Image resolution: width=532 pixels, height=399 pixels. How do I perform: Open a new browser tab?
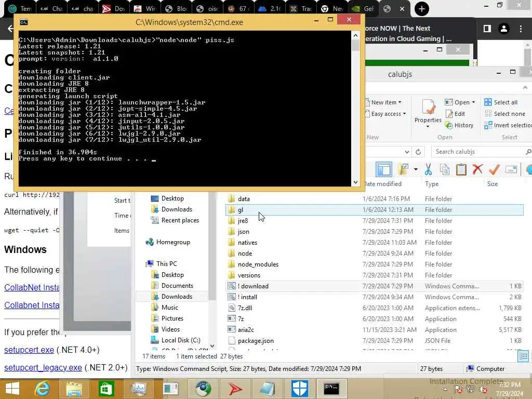tap(422, 9)
